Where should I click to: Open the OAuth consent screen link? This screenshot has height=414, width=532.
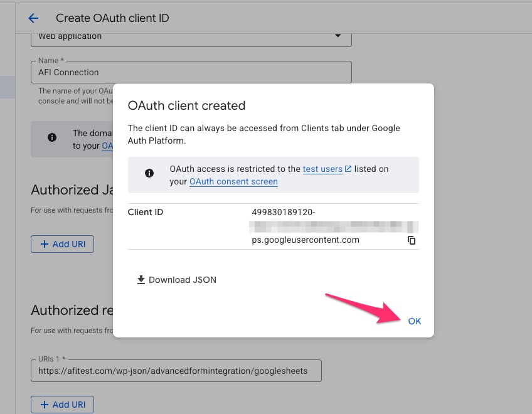coord(233,181)
